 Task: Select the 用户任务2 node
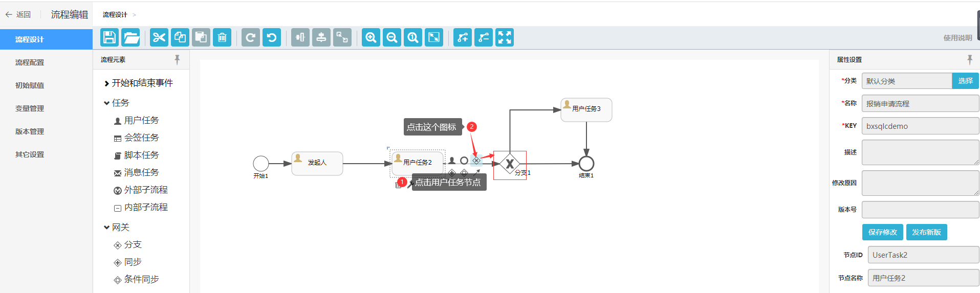tap(418, 164)
